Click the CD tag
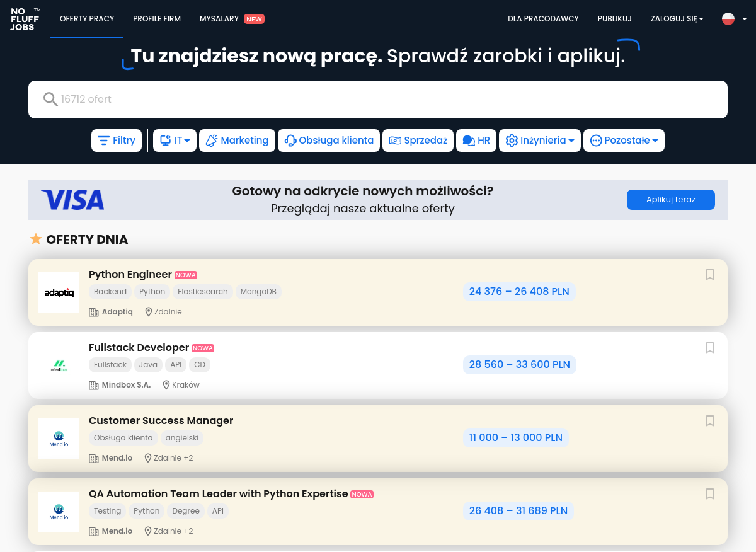 pos(200,365)
